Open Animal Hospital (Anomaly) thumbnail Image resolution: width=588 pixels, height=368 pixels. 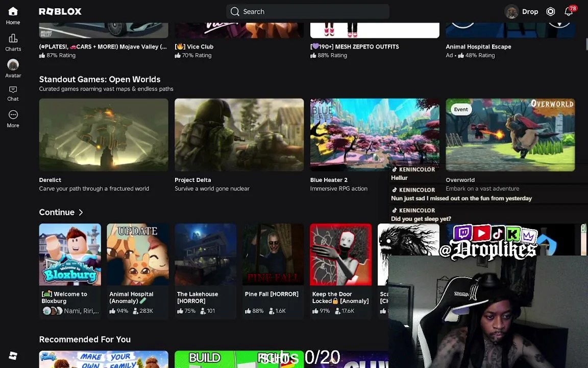coord(138,255)
